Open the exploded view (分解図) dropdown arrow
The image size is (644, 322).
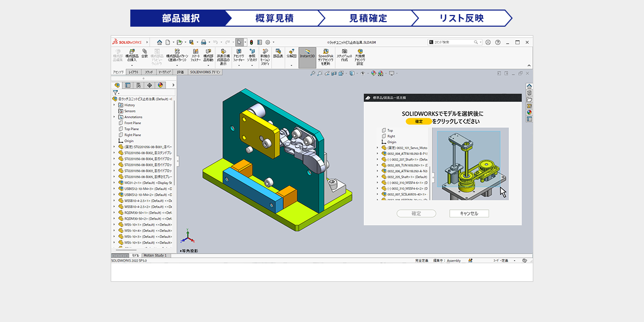(x=292, y=65)
